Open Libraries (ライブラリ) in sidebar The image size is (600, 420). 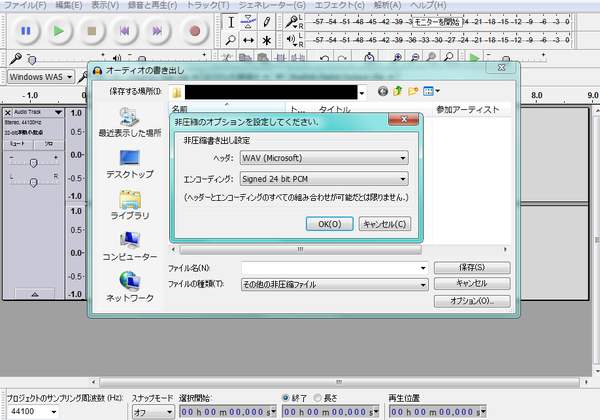pyautogui.click(x=130, y=205)
